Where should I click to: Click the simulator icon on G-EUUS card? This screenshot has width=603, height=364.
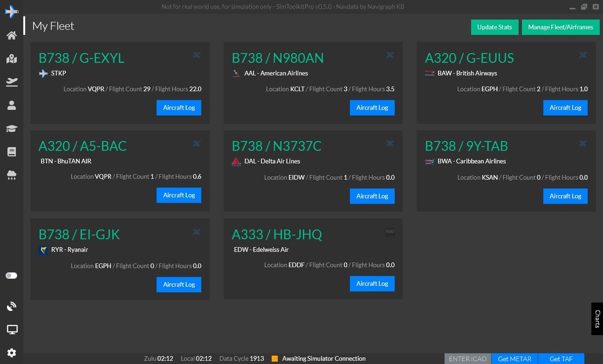click(583, 55)
